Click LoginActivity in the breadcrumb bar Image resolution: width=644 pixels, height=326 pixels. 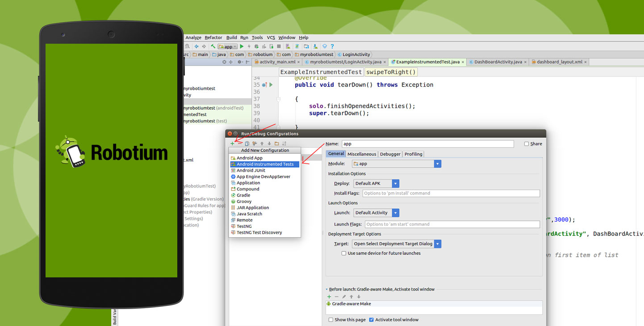(353, 54)
